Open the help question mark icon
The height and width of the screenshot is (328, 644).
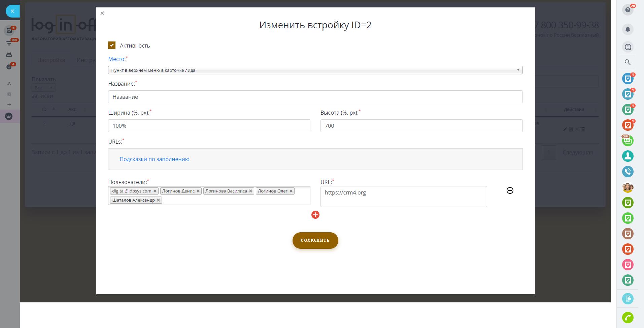pos(628,10)
